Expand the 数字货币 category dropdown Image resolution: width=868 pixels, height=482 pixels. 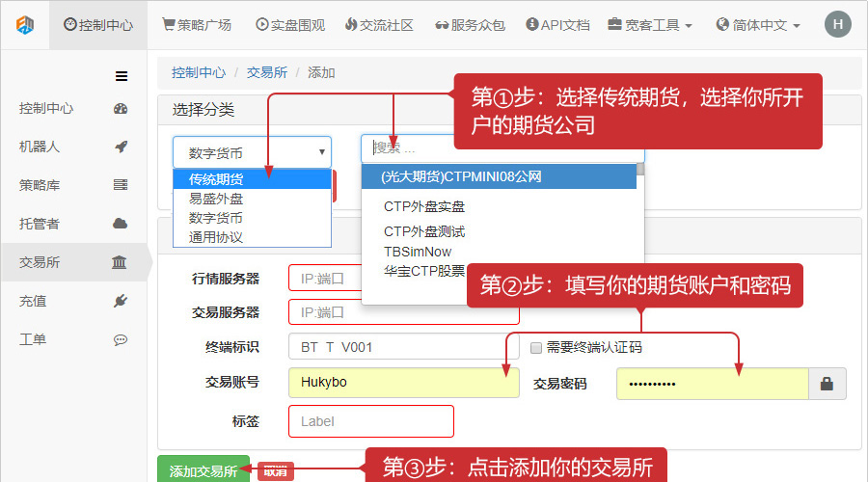(x=252, y=152)
